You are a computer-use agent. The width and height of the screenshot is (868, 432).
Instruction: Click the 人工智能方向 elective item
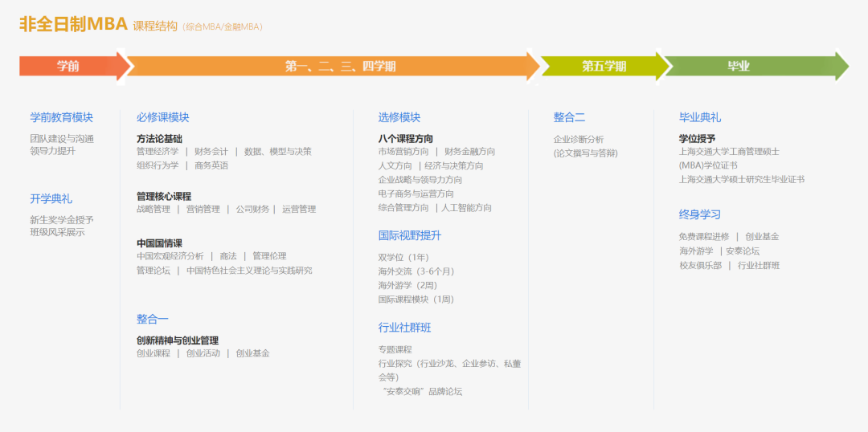click(467, 208)
